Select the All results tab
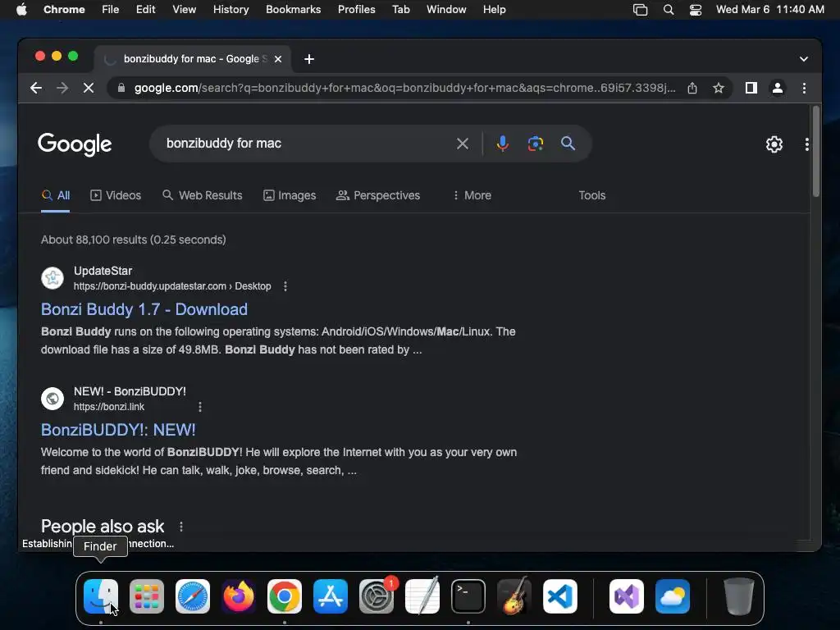The width and height of the screenshot is (840, 630). tap(56, 195)
